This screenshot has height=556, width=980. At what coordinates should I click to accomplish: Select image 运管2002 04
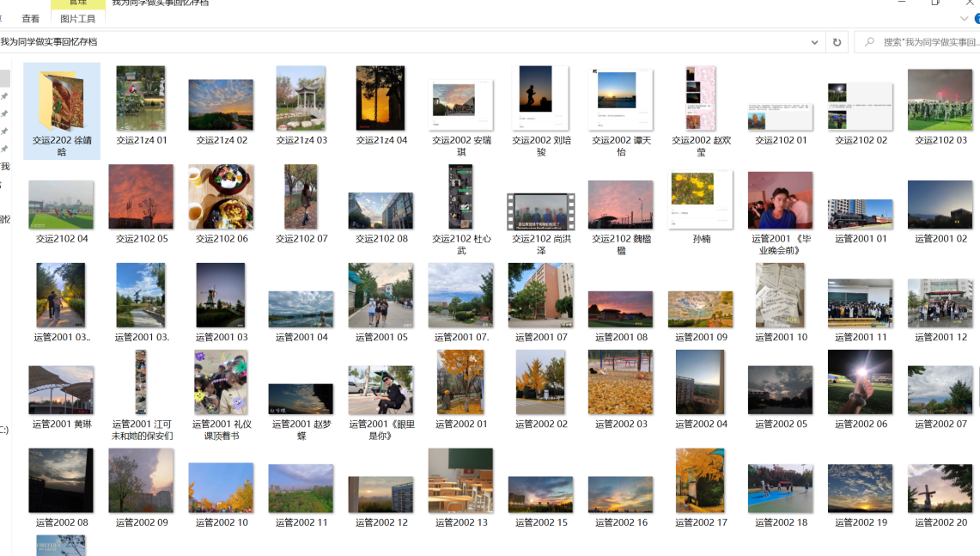tap(701, 382)
